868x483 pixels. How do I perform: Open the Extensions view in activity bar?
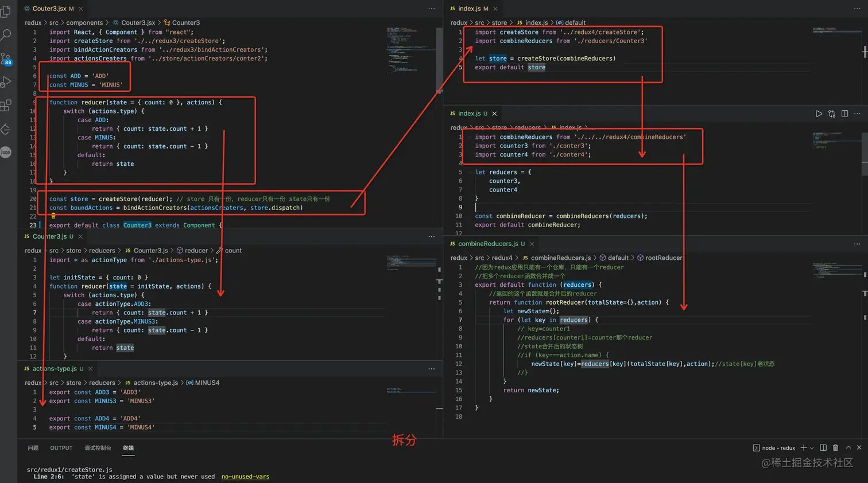[6, 106]
